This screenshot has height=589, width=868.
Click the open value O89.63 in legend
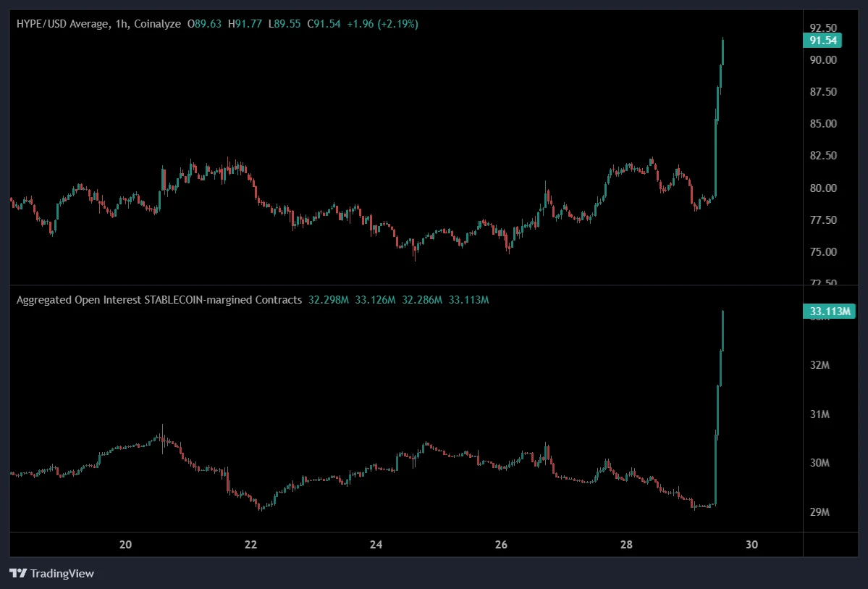204,24
